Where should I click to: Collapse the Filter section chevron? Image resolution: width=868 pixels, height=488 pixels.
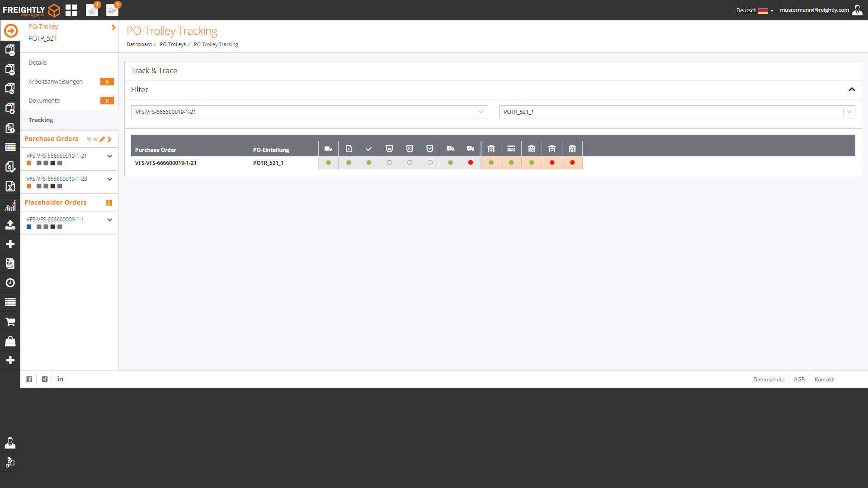click(852, 89)
